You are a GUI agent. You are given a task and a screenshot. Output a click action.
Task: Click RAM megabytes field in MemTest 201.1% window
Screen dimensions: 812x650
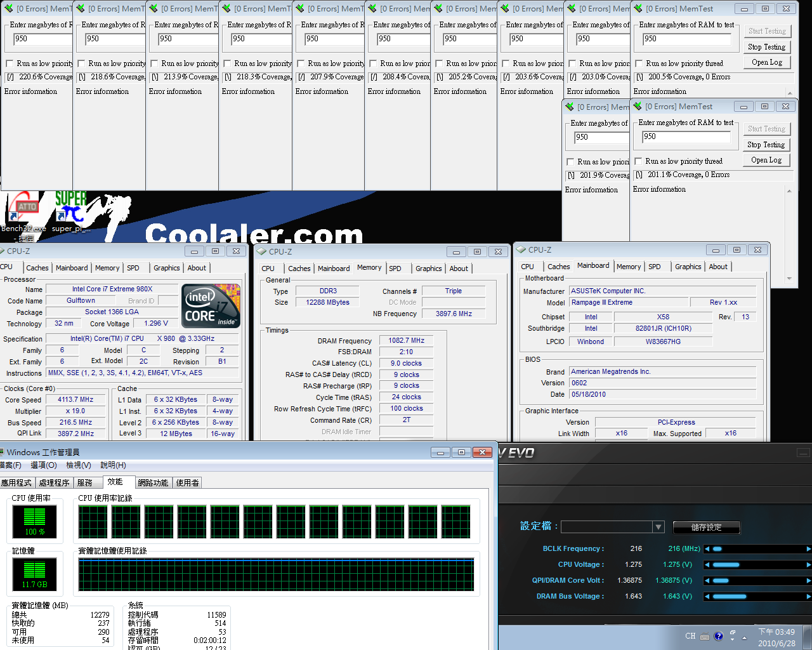pos(685,136)
